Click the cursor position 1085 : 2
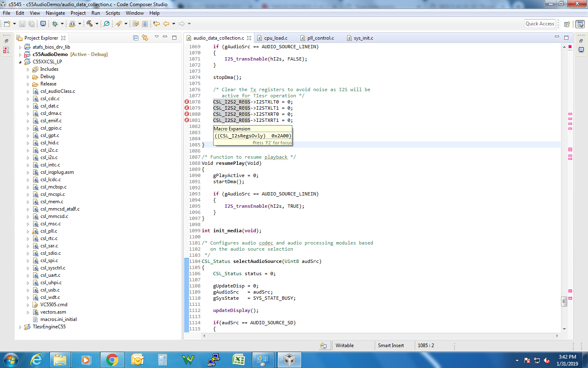 426,346
